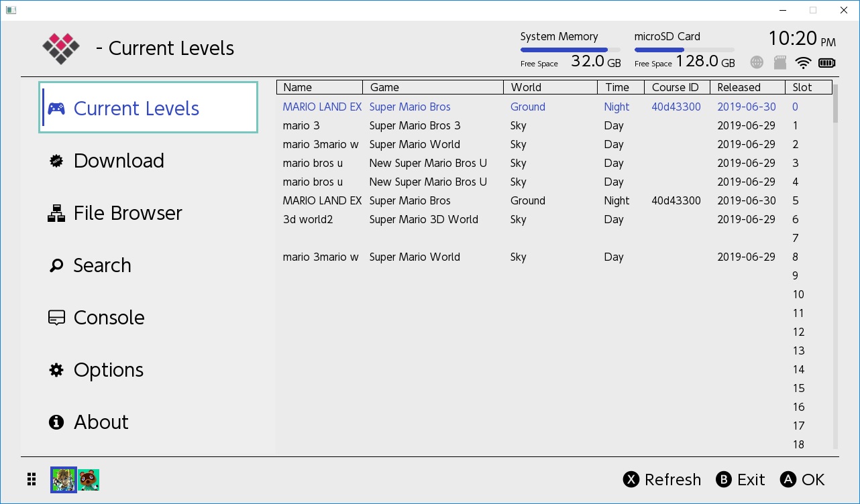Screen dimensions: 860x504
Task: Click the Released column header
Action: coord(747,87)
